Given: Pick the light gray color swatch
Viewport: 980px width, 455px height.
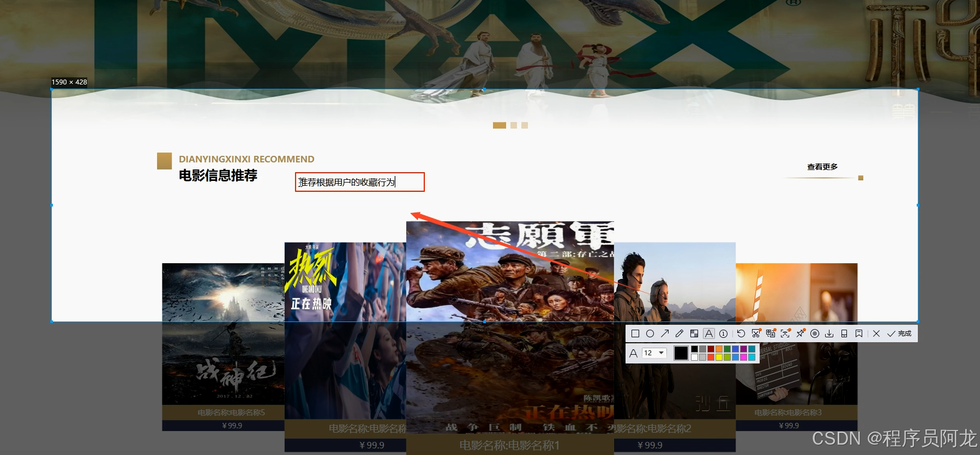Looking at the screenshot, I should coord(702,357).
